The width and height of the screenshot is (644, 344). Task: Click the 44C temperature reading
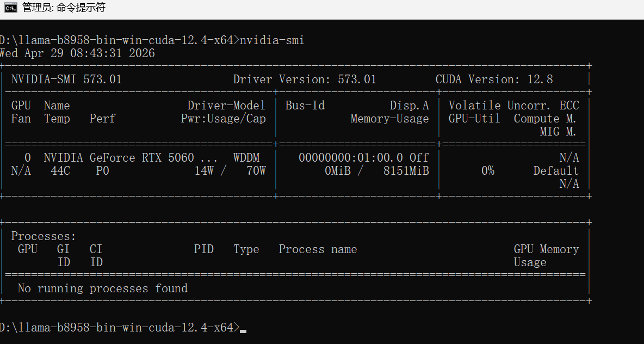tap(60, 171)
